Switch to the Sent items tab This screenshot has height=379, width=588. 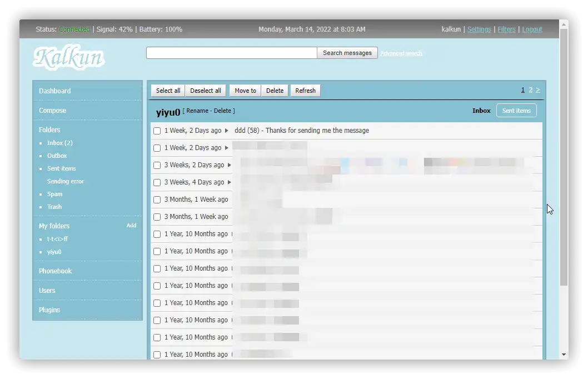click(x=516, y=111)
